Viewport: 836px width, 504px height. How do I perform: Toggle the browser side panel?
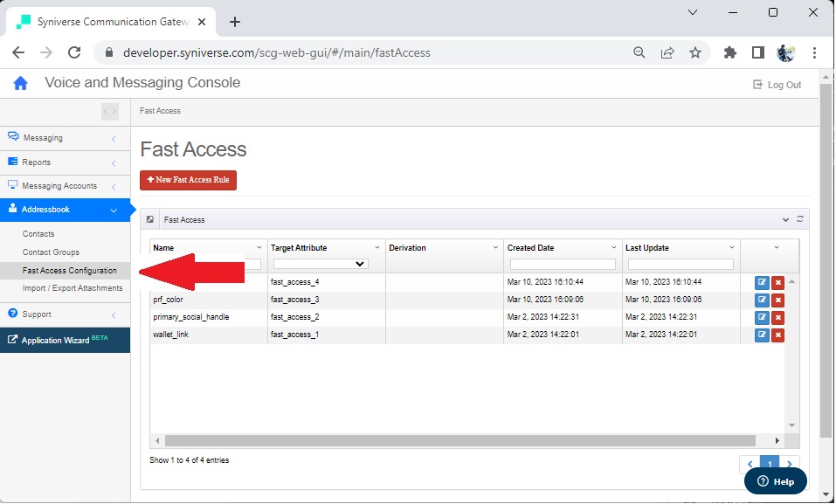point(758,52)
